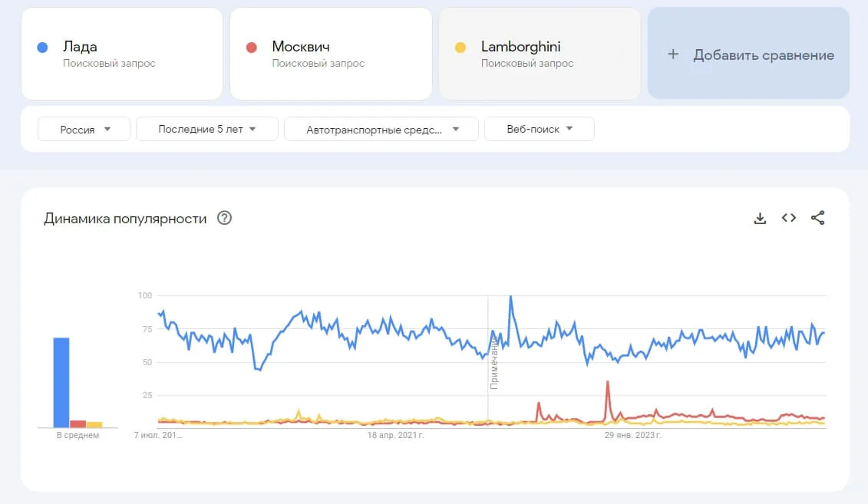
Task: Click the red dot beside Москвич
Action: pos(251,48)
